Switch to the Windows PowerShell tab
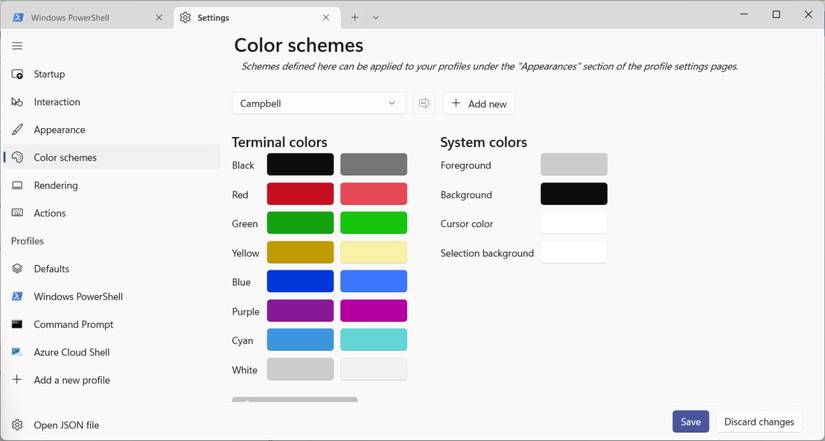The image size is (825, 441). (84, 18)
